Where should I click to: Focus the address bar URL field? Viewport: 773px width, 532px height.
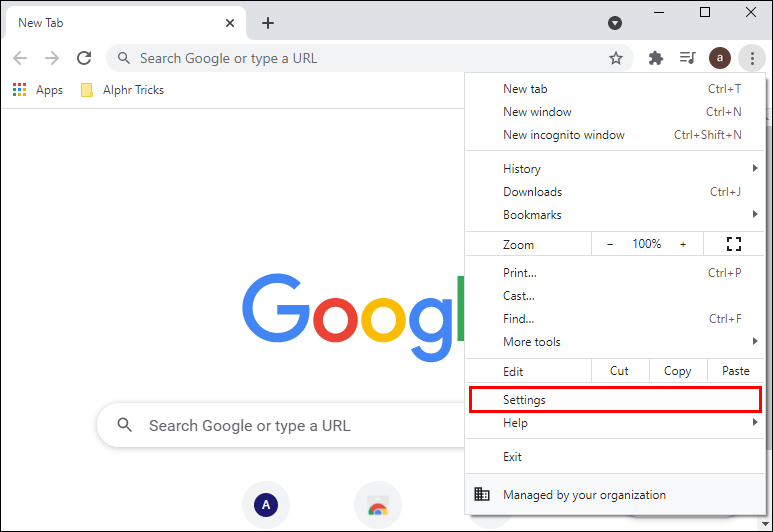[x=370, y=58]
